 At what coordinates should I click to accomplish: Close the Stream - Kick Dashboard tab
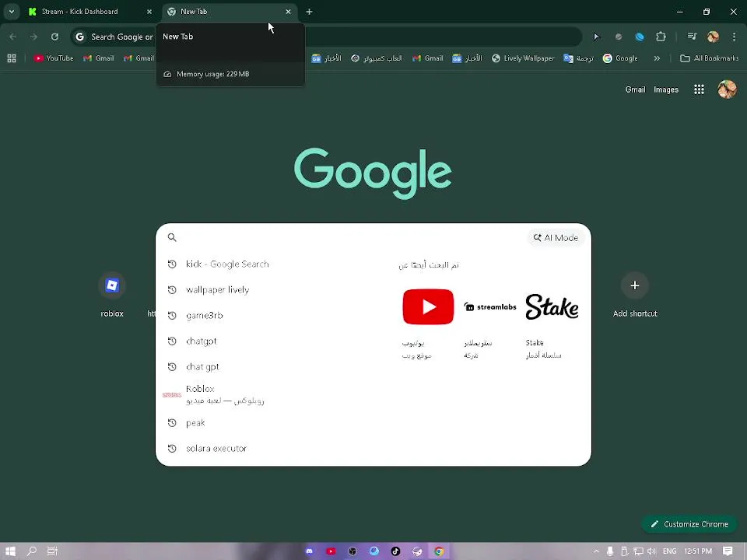[x=149, y=12]
